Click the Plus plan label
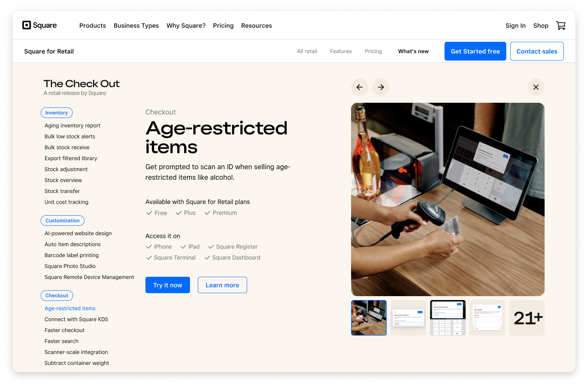Screen dimensions: 588x386 pyautogui.click(x=190, y=213)
